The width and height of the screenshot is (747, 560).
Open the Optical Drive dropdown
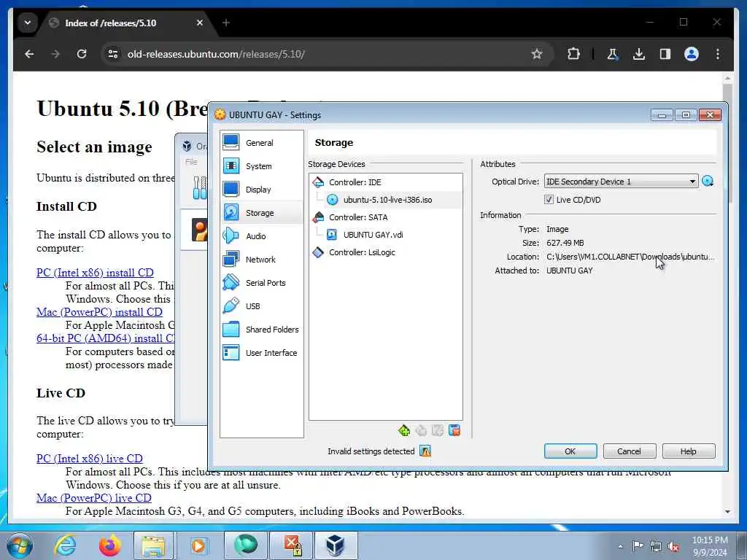click(622, 182)
